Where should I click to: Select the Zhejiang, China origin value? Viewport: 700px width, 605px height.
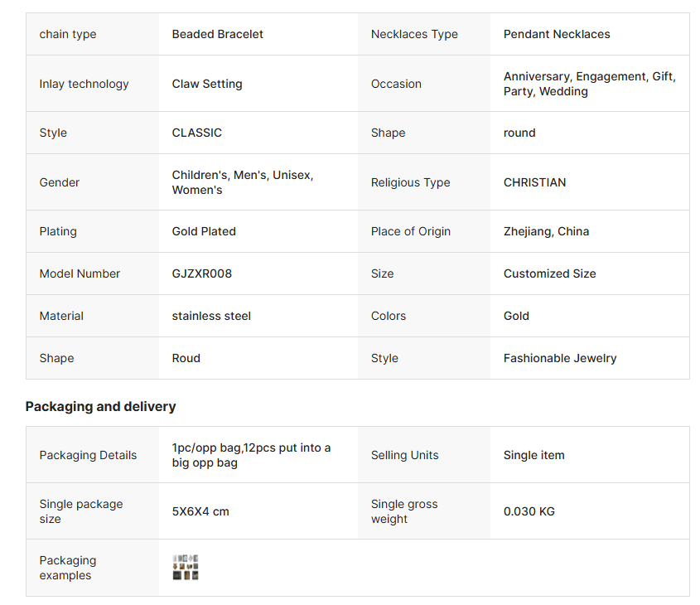tap(547, 231)
